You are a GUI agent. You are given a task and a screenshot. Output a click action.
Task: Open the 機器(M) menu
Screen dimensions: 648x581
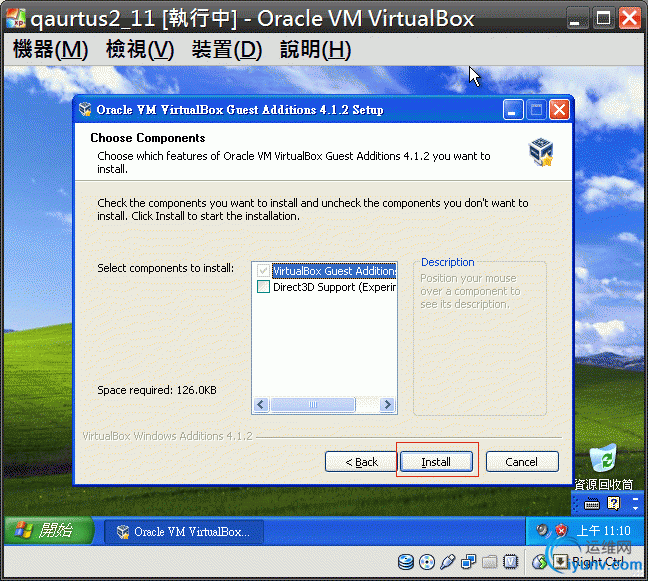(50, 50)
